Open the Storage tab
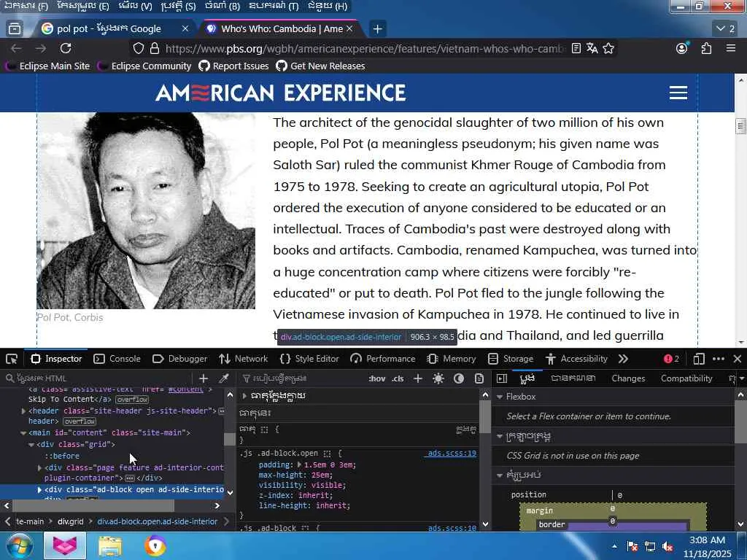Viewport: 747px width, 560px height. click(511, 359)
